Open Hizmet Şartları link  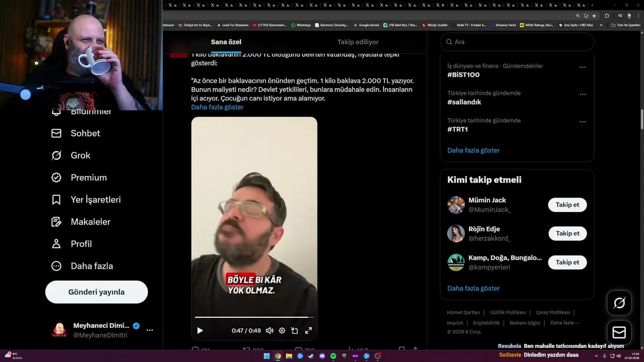pyautogui.click(x=463, y=312)
